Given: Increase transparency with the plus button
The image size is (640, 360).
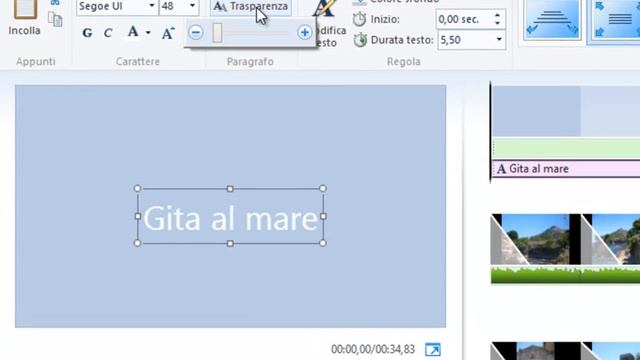Looking at the screenshot, I should (x=304, y=32).
